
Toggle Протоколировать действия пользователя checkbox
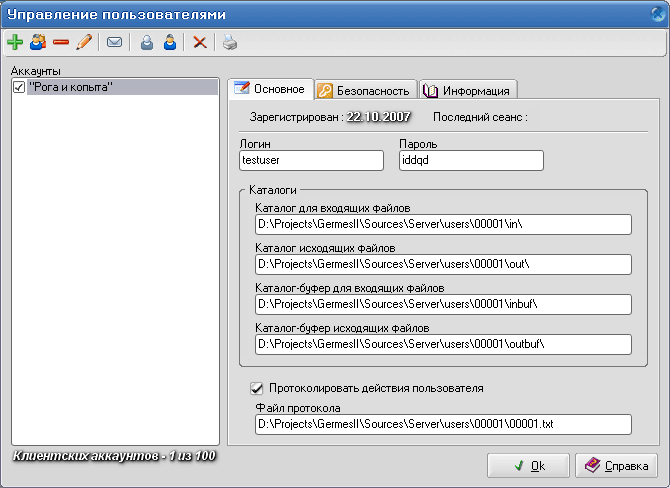(x=256, y=388)
